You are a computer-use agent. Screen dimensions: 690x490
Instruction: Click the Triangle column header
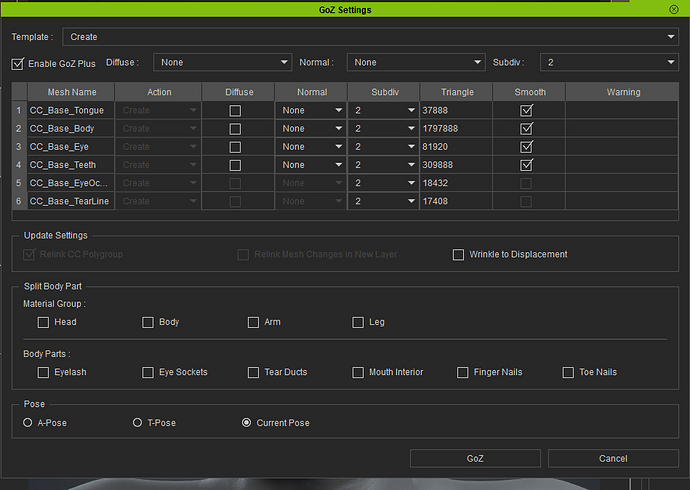(x=457, y=92)
